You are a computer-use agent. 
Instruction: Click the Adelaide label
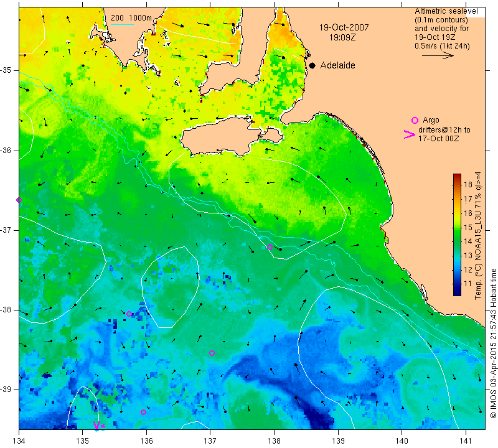tap(337, 65)
